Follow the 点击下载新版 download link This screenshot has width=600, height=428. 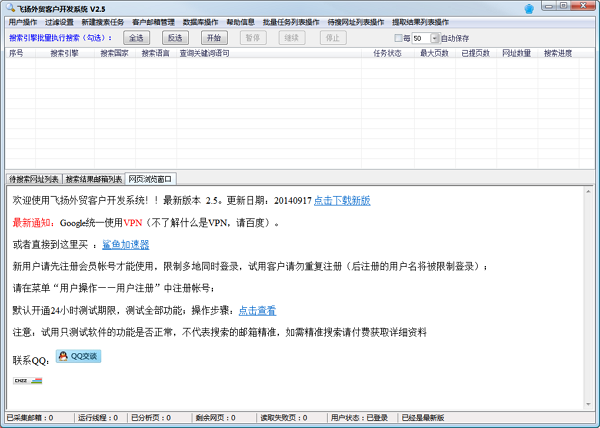tap(342, 200)
